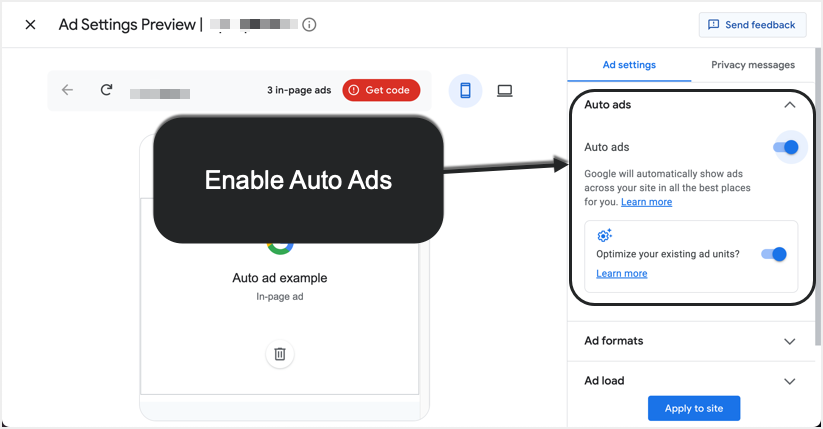The image size is (823, 429).
Task: Send feedback using the top button
Action: [753, 25]
